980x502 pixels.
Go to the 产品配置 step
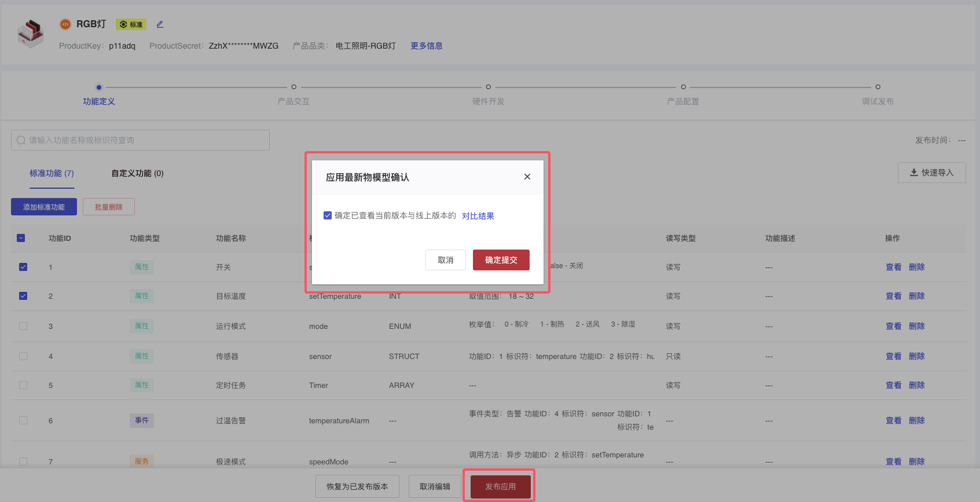pyautogui.click(x=683, y=101)
